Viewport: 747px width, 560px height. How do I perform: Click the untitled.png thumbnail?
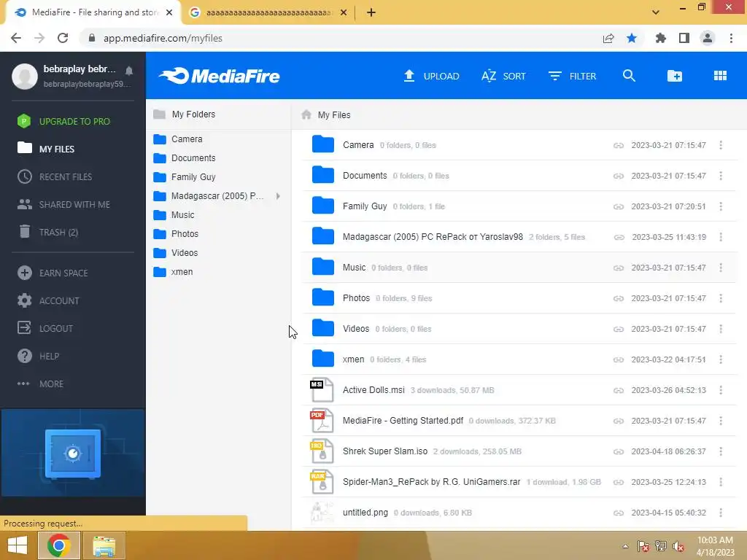pos(322,513)
